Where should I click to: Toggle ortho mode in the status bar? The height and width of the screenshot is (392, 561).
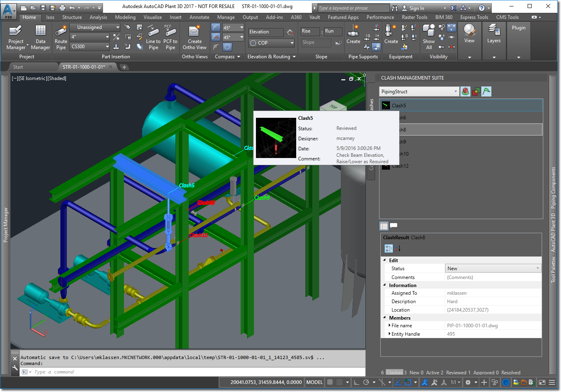point(357,382)
